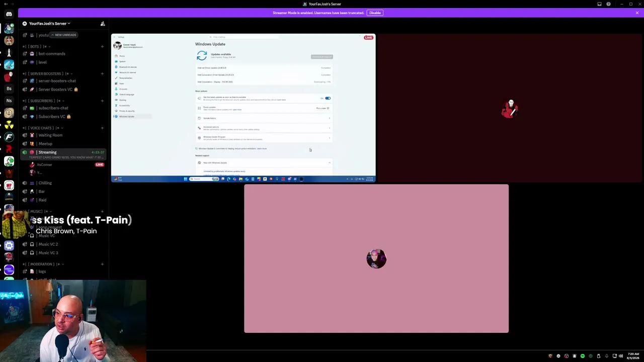Open Discord direct messages home icon
This screenshot has height=362, width=644.
[9, 14]
